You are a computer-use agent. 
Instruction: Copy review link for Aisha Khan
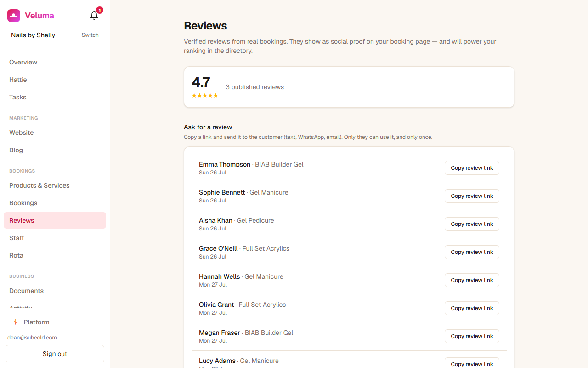[x=472, y=224]
